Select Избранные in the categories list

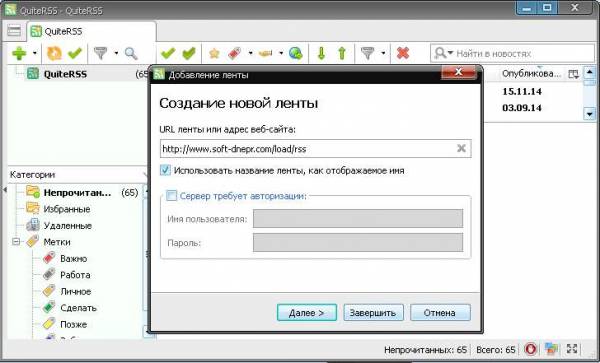67,209
